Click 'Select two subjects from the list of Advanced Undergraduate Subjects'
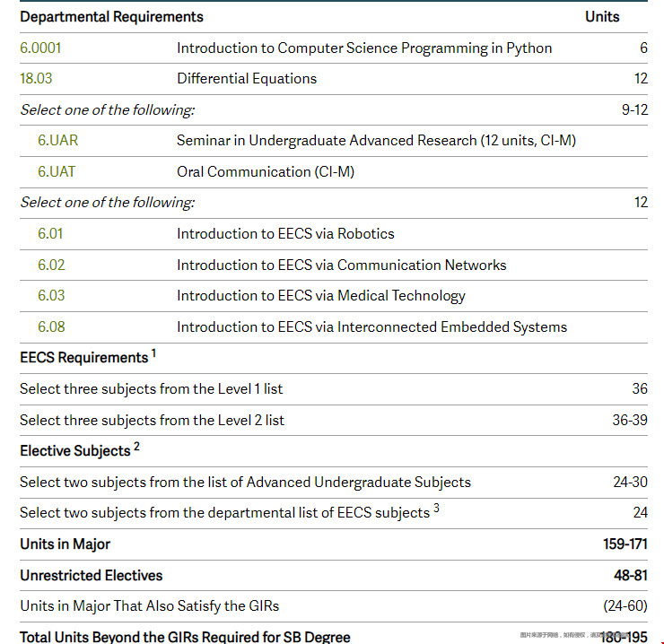Screen dimensions: 664x644 (x=245, y=482)
